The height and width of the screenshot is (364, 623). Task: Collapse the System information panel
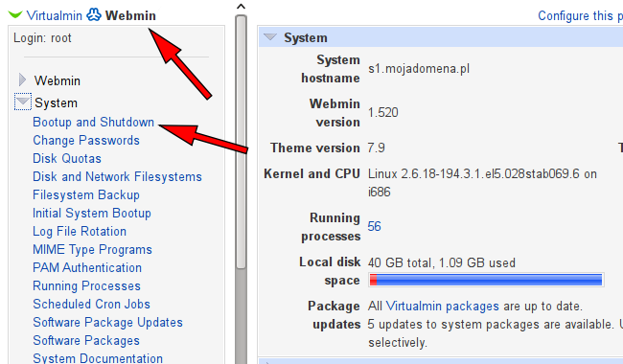click(270, 37)
